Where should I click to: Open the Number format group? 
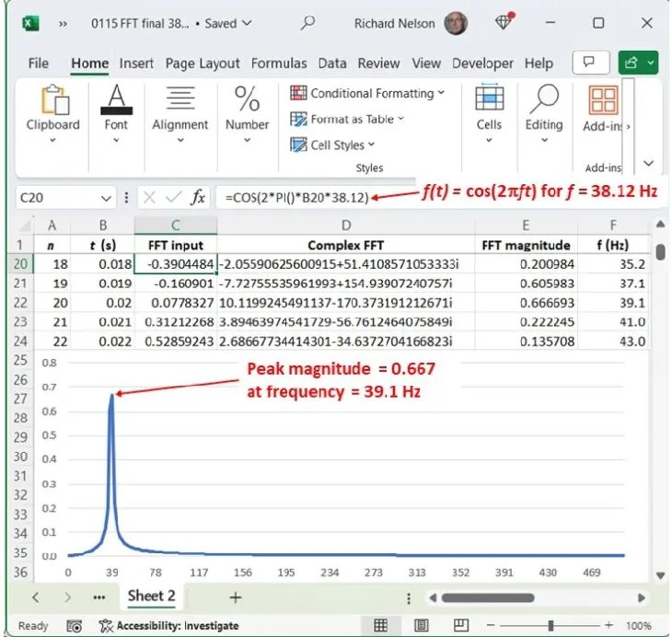[x=247, y=110]
